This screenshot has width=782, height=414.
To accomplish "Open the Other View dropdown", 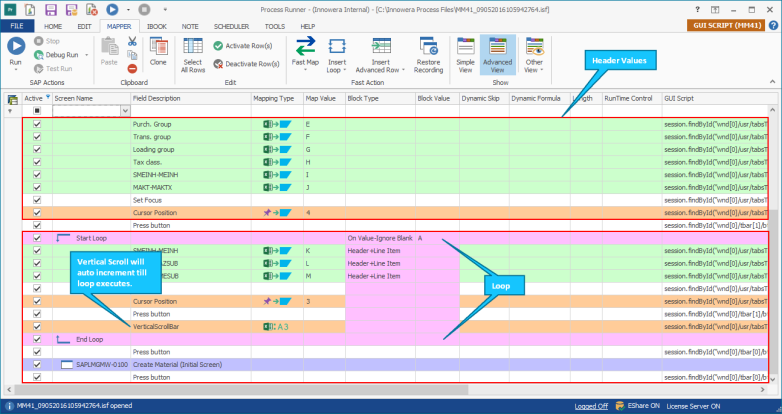I will [534, 55].
